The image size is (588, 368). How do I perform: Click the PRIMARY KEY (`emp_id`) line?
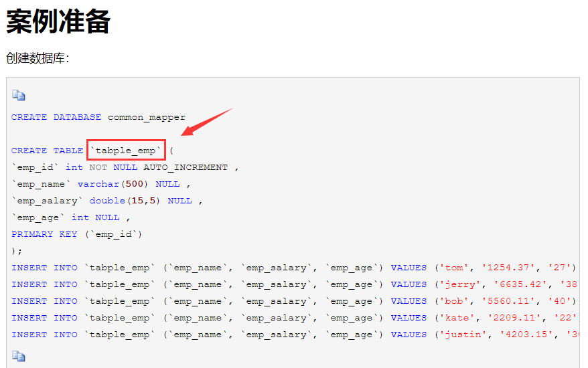tap(77, 234)
